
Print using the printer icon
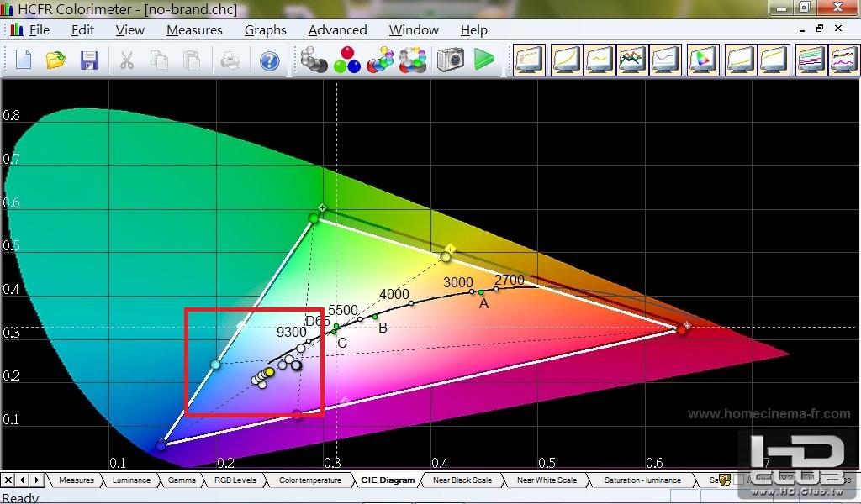coord(230,60)
